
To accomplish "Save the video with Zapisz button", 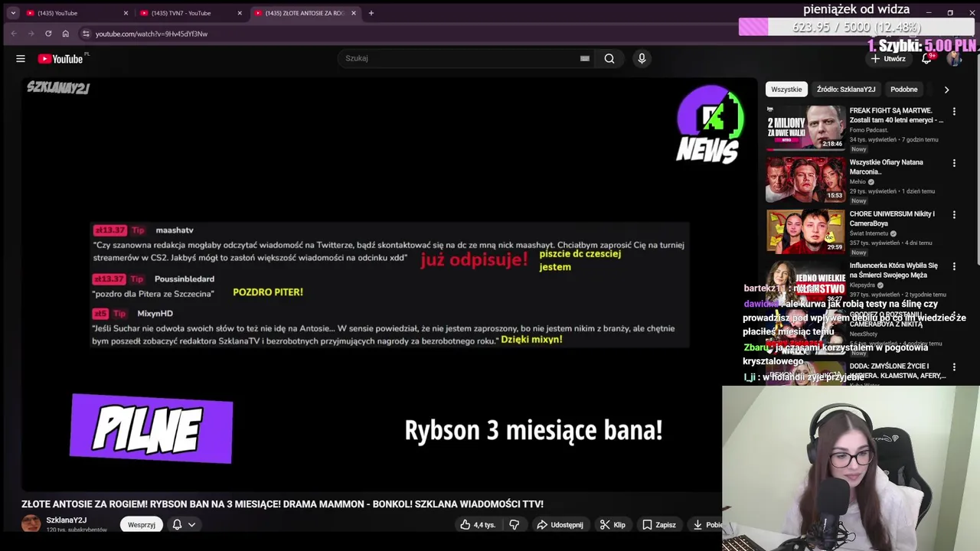I will [659, 525].
